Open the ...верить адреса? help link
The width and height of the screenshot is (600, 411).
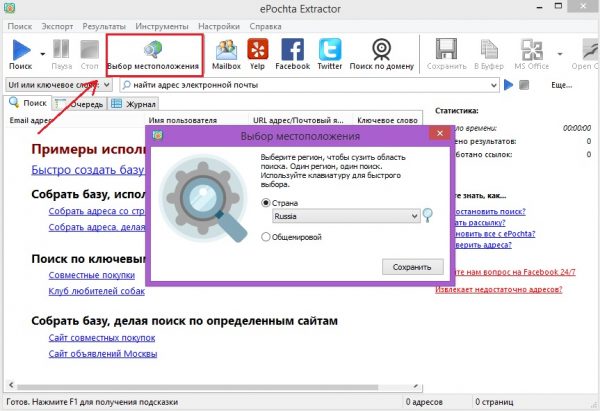pos(483,245)
